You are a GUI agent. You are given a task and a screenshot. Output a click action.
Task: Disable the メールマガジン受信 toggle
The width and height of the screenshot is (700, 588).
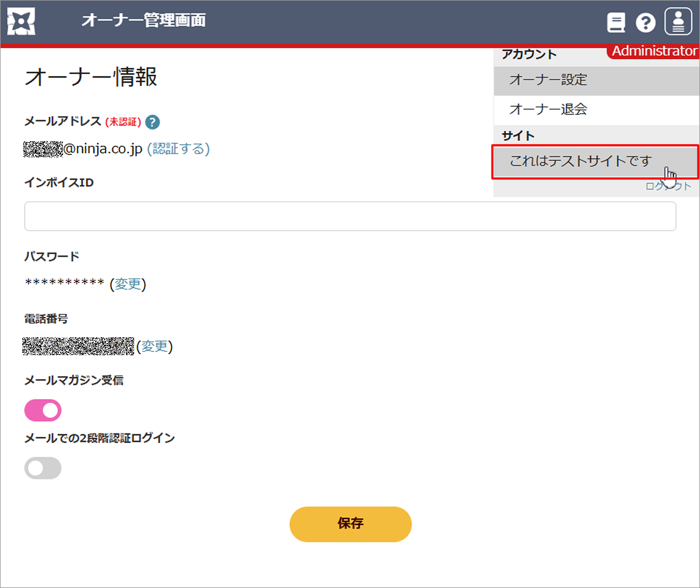pyautogui.click(x=43, y=410)
